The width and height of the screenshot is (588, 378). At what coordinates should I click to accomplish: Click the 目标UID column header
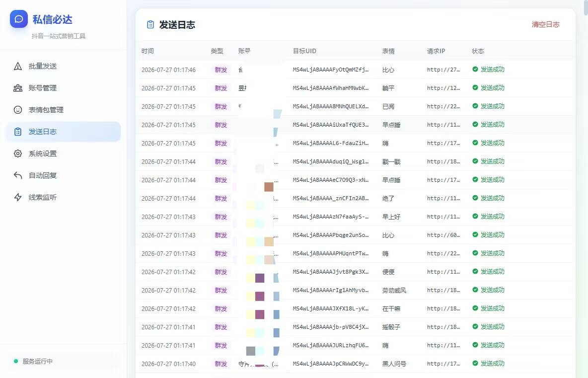pos(304,51)
